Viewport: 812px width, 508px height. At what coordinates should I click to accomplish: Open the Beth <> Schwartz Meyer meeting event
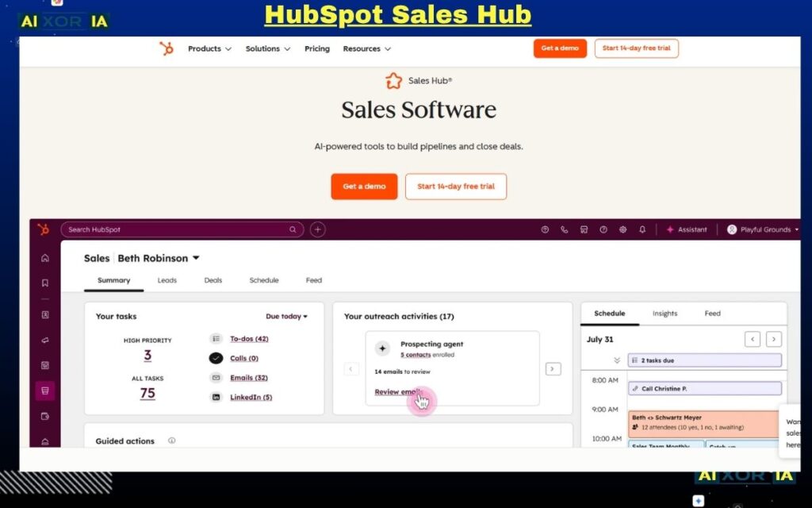point(703,424)
